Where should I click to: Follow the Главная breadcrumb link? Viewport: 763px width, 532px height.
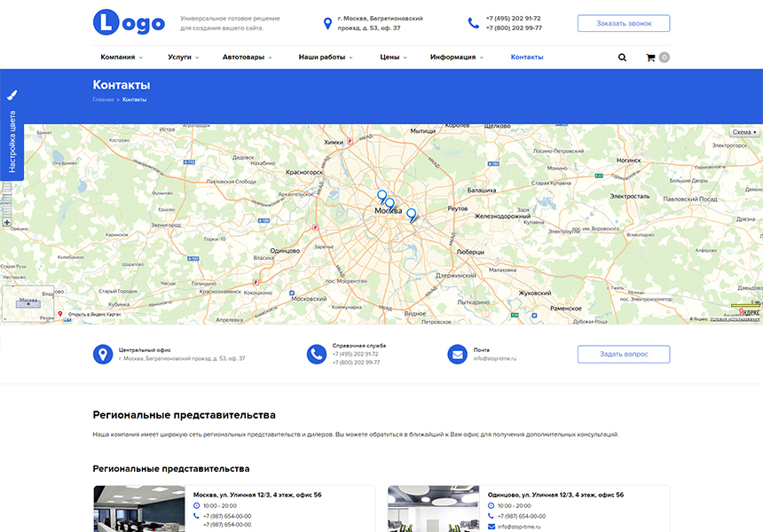(103, 99)
